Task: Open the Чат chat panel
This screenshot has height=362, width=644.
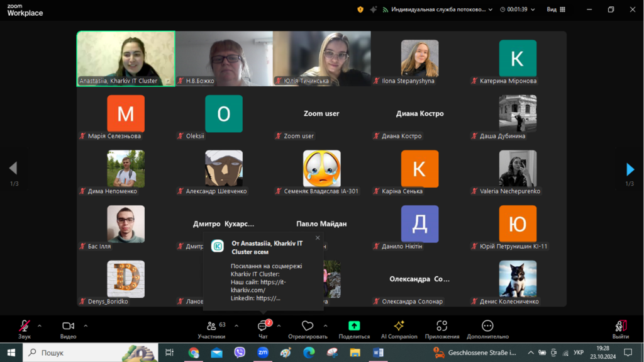Action: (x=264, y=329)
